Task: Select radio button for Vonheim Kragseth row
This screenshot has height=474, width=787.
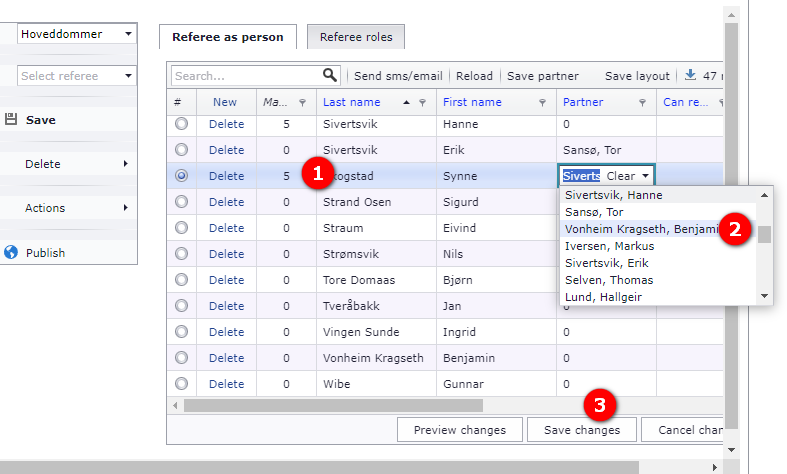Action: tap(182, 358)
